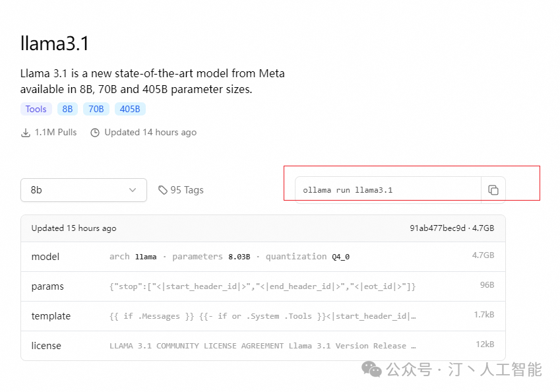The height and width of the screenshot is (392, 560).
Task: Copy the ollama run llama3.1 command
Action: (x=493, y=190)
